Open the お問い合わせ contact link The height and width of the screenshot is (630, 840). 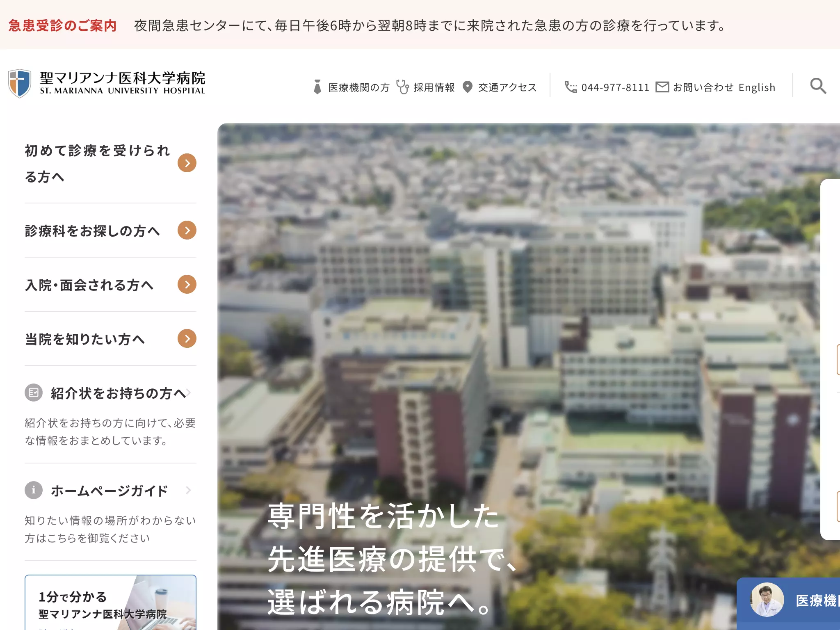(x=703, y=87)
